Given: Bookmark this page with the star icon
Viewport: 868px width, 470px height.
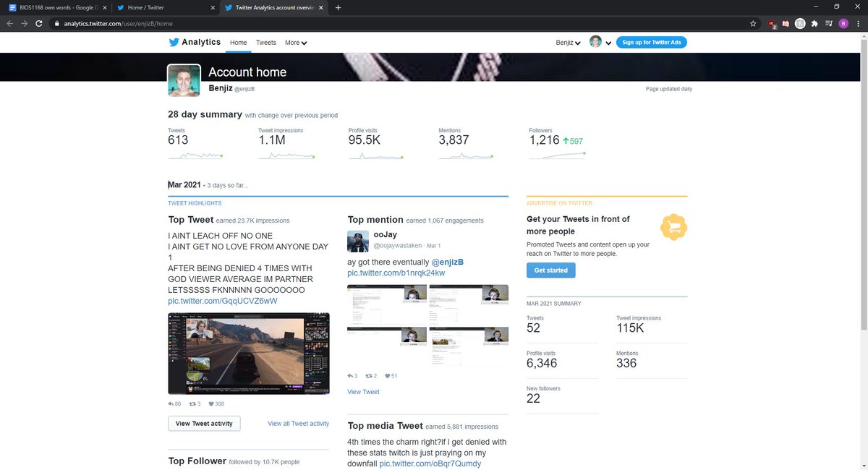Looking at the screenshot, I should point(753,23).
